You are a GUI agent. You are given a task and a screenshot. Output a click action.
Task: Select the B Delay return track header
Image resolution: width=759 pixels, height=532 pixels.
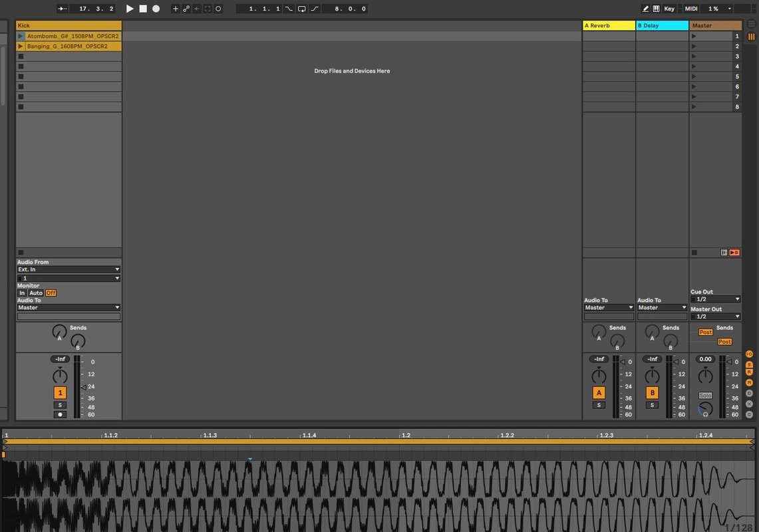(x=662, y=26)
